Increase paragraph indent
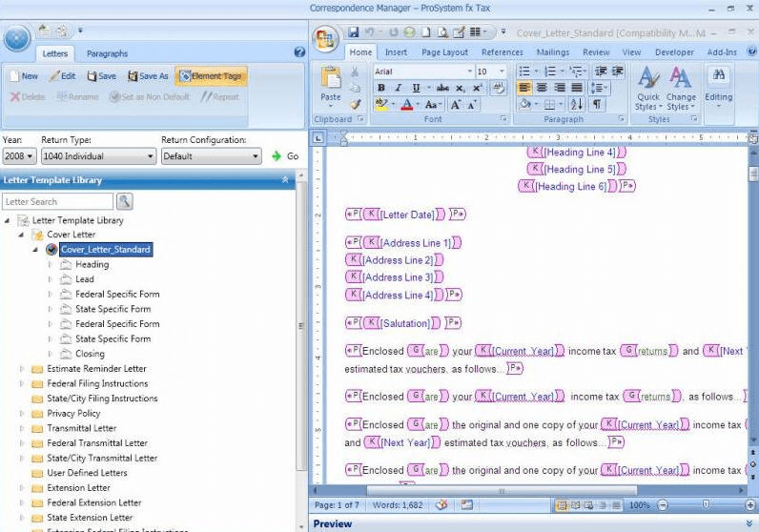 [x=618, y=72]
